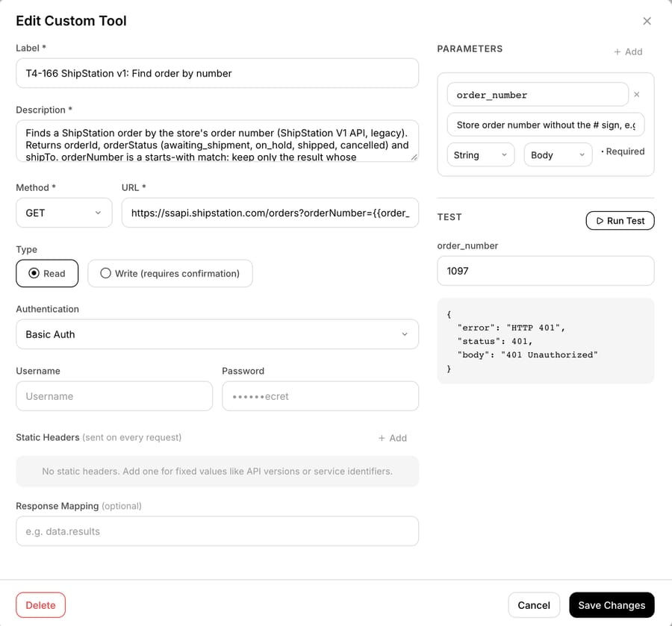Select Write (requires confirmation) option
Viewport: 672px width, 626px height.
tap(170, 273)
